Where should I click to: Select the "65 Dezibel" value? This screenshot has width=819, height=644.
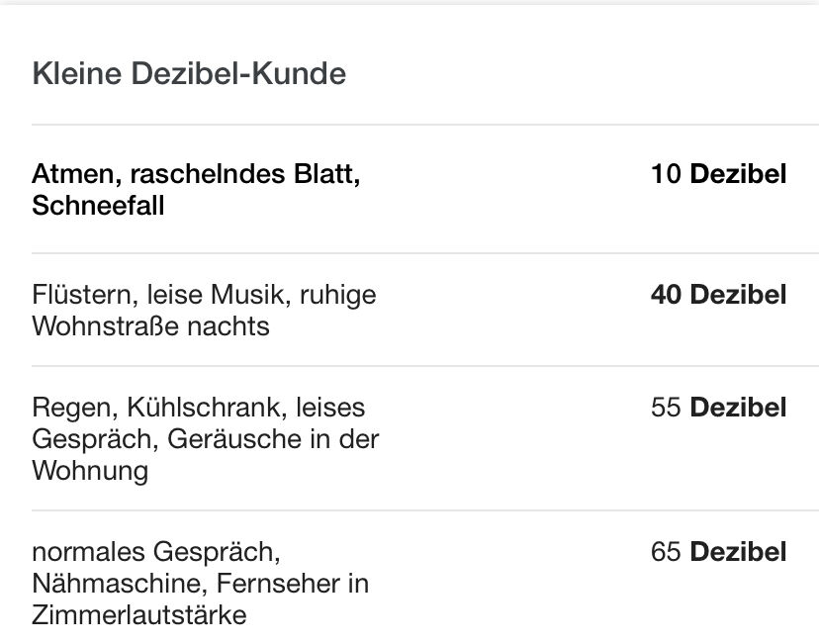pos(718,552)
